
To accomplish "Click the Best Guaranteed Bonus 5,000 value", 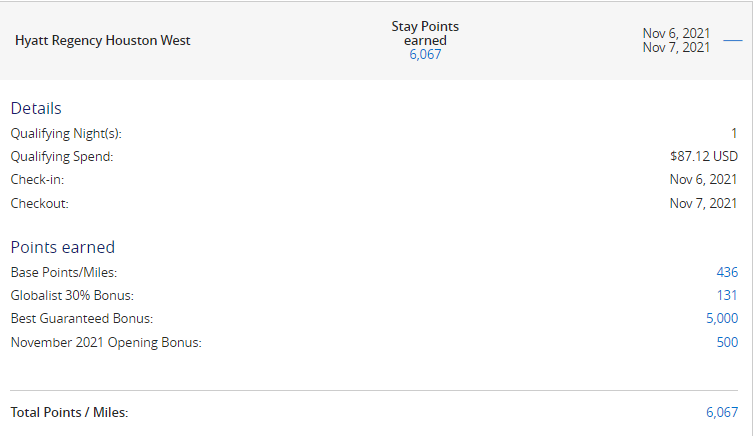I will pos(722,318).
